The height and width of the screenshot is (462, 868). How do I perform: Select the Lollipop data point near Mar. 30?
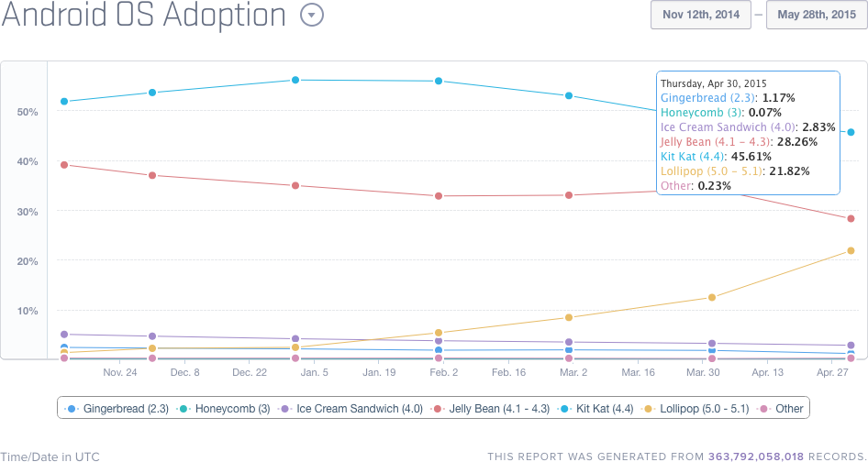click(712, 297)
